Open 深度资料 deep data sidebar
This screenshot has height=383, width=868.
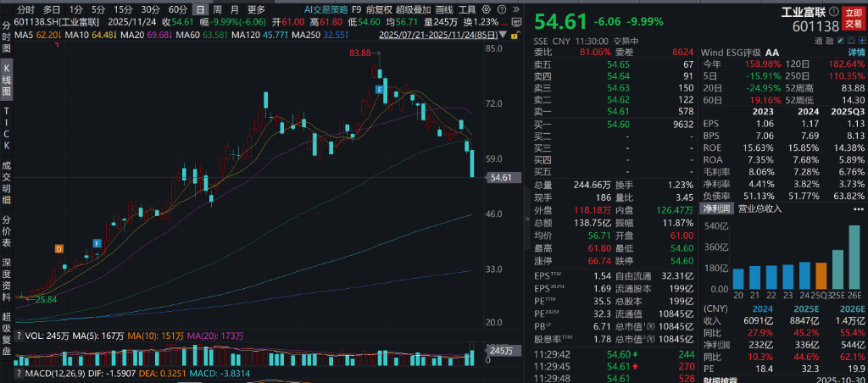tap(7, 280)
